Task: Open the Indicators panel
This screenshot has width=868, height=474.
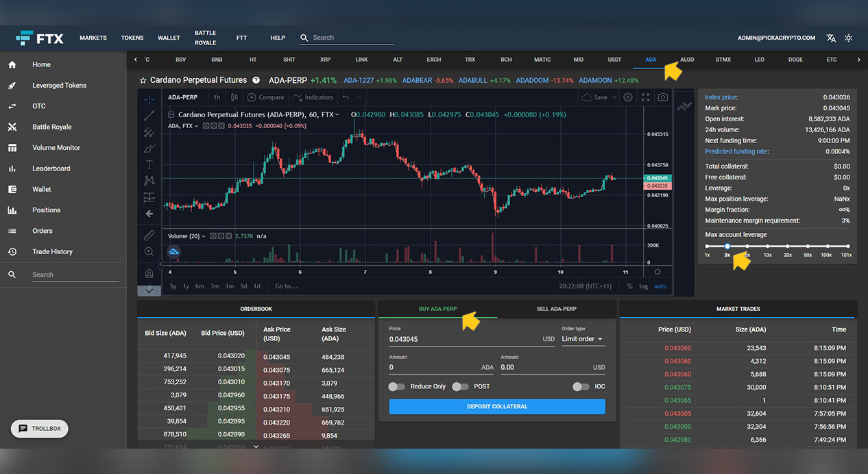Action: (313, 97)
